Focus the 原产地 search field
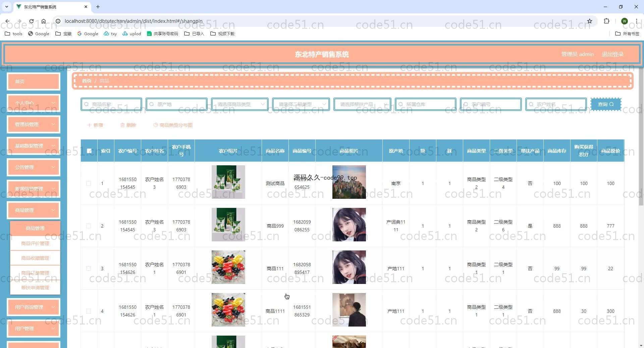Image resolution: width=644 pixels, height=348 pixels. click(176, 104)
